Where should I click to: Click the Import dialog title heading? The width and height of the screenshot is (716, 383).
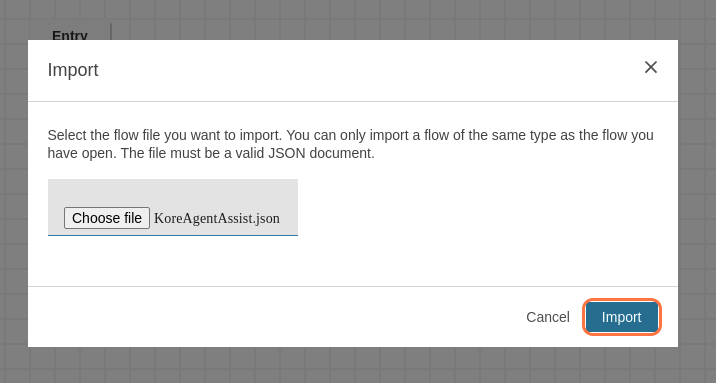click(x=73, y=70)
